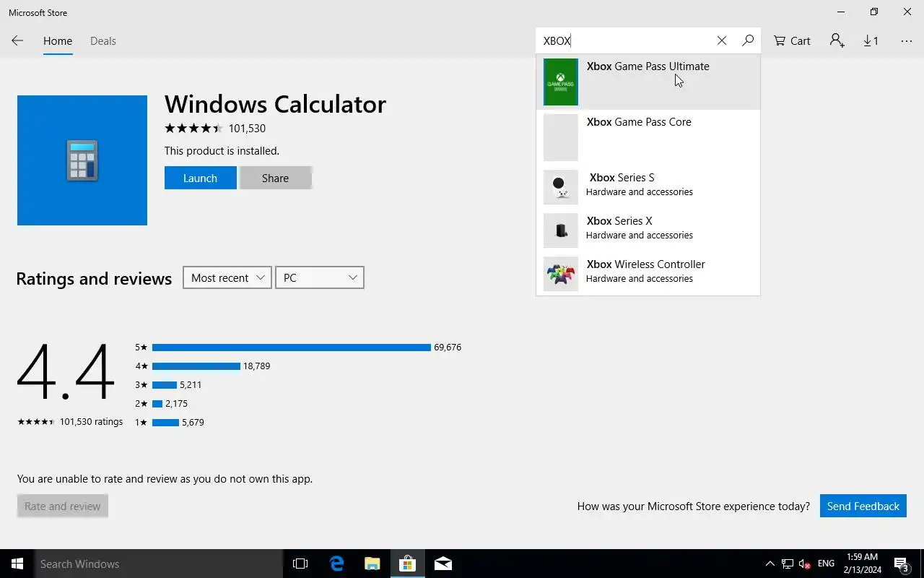Choose Xbox Wireless Controller suggestion text
Viewport: 924px width, 578px height.
pos(646,264)
